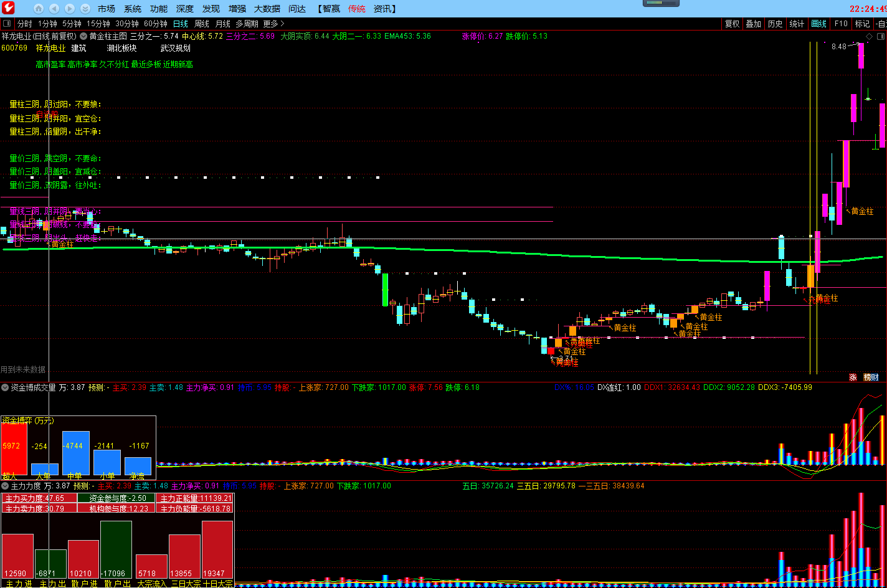Click the 用到未来数据 notice text
887x588 pixels.
23,370
